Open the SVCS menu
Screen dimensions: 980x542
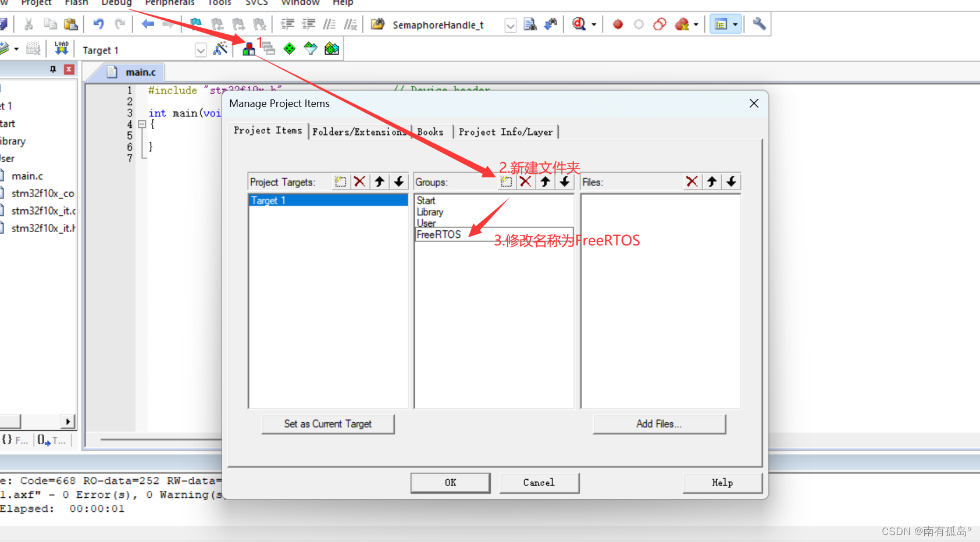click(x=256, y=3)
